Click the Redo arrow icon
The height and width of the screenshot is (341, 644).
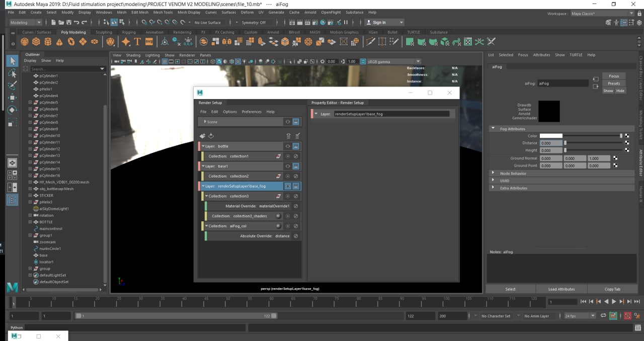point(85,22)
